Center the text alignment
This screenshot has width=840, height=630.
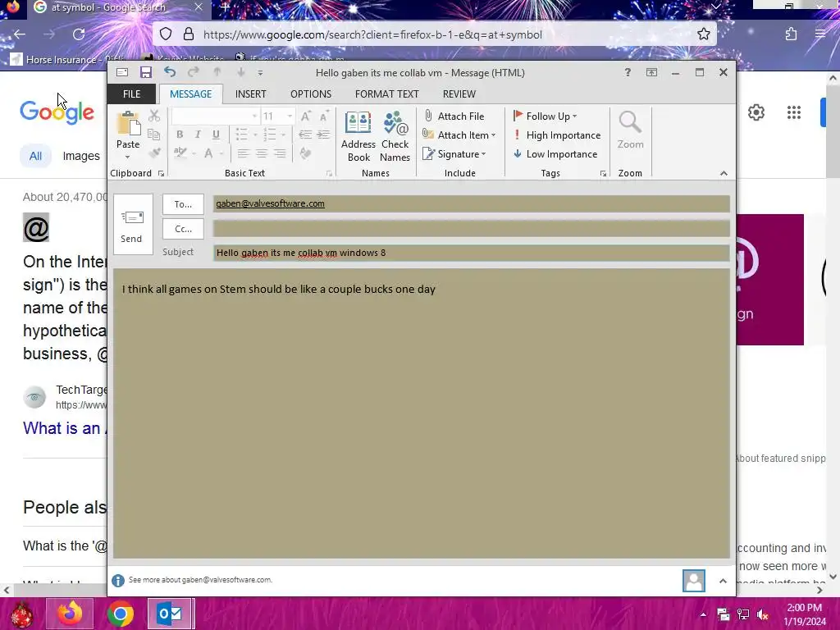point(262,153)
